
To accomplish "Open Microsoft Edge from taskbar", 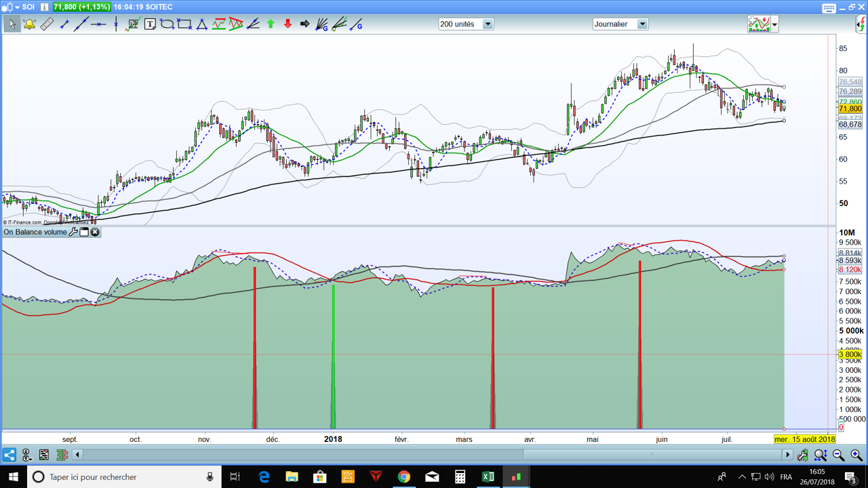I will (x=264, y=477).
